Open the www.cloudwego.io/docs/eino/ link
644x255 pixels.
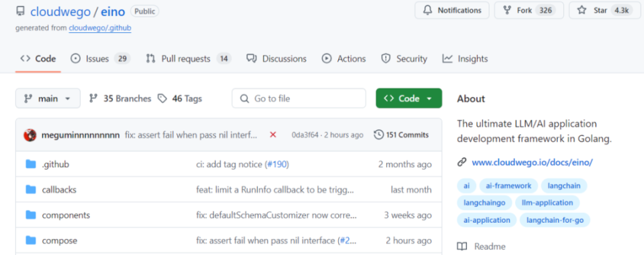532,162
